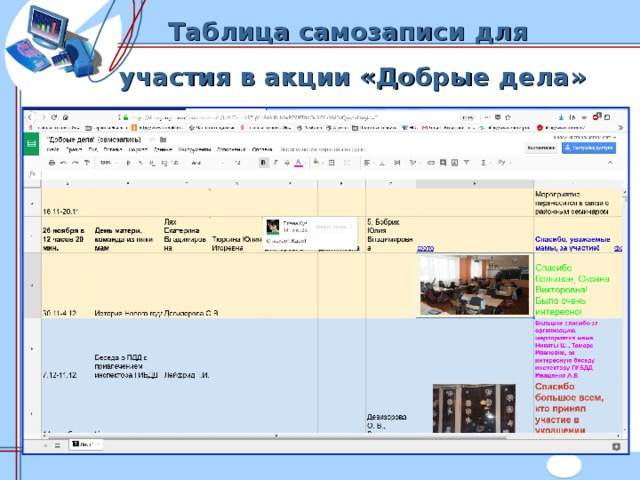The height and width of the screenshot is (480, 640).
Task: Click the Print icon in Sheets toolbar
Action: point(51,163)
